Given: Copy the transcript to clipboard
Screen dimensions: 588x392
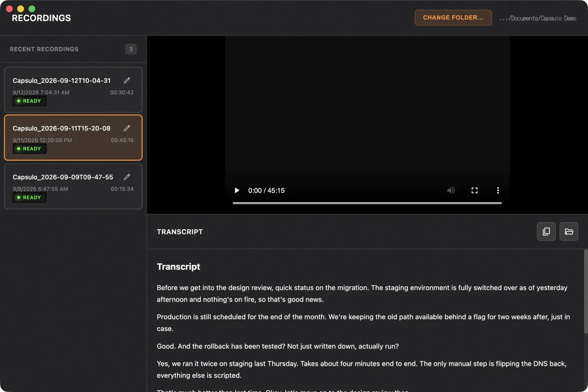Looking at the screenshot, I should 546,231.
